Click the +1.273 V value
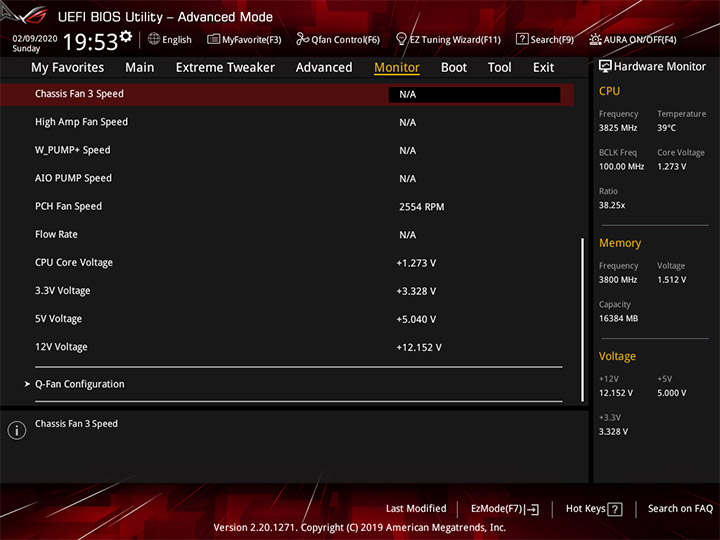Screen dimensions: 720x540 416,263
